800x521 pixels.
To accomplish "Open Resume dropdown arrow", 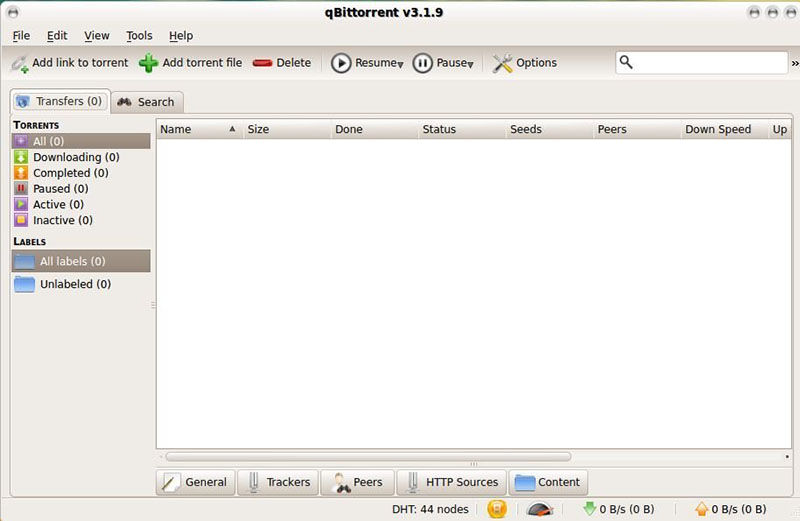I will (400, 64).
